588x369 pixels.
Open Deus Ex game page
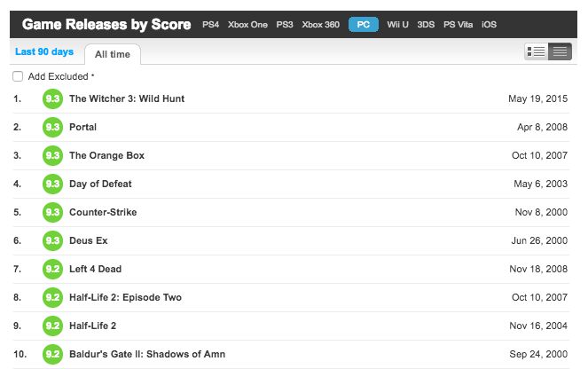pyautogui.click(x=89, y=240)
